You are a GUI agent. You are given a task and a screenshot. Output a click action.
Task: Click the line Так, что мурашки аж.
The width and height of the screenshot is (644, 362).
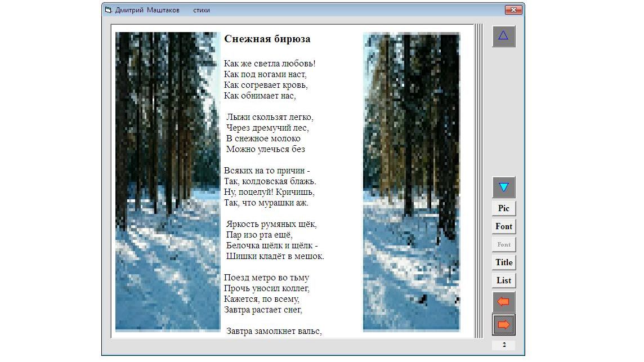pos(266,203)
